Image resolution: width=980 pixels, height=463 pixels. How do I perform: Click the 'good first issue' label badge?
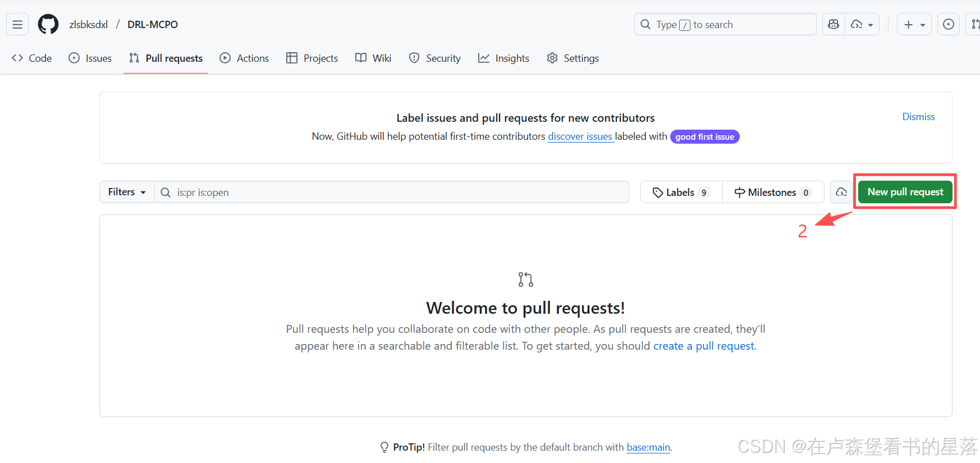[x=704, y=137]
